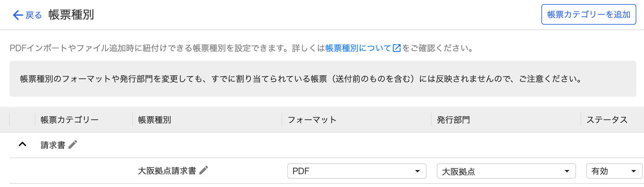This screenshot has width=644, height=187.
Task: Click the ステータス column header
Action: [607, 120]
